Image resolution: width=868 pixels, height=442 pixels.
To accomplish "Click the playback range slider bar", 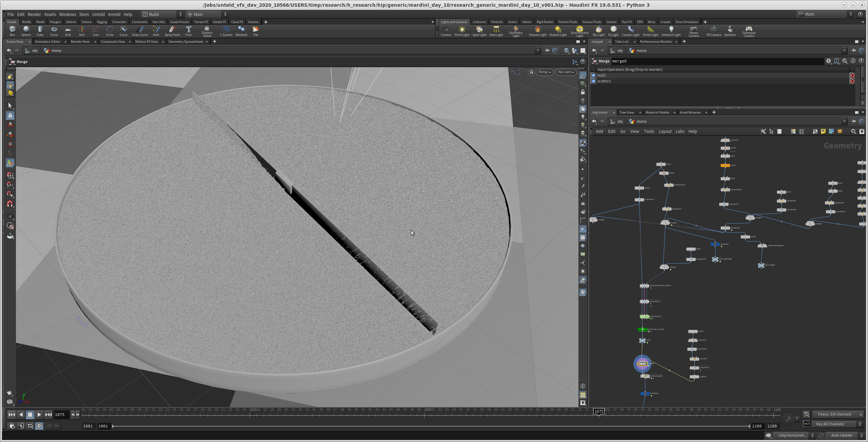I will (431, 426).
